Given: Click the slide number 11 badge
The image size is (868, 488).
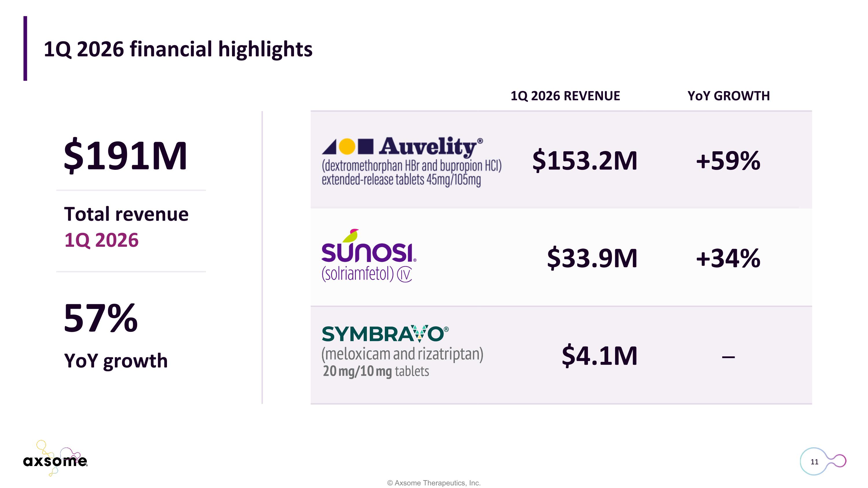Looking at the screenshot, I should (823, 461).
